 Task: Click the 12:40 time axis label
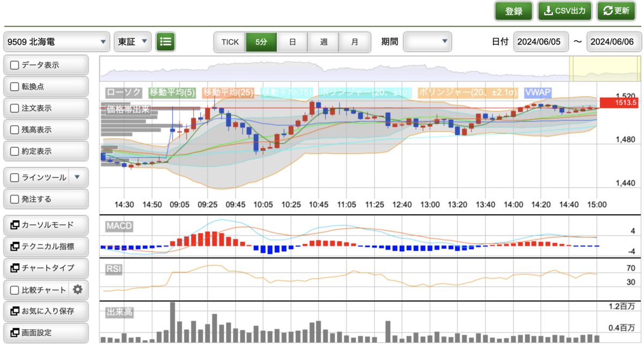tap(402, 205)
